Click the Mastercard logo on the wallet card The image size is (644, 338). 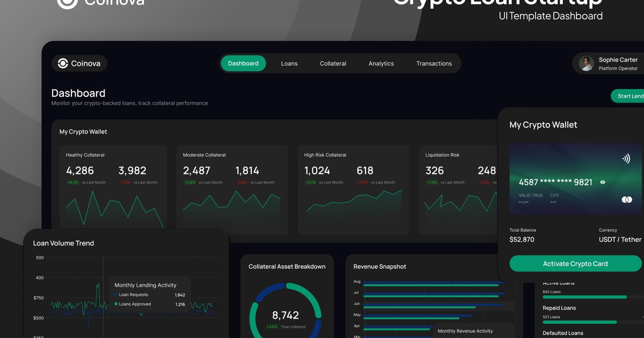626,200
